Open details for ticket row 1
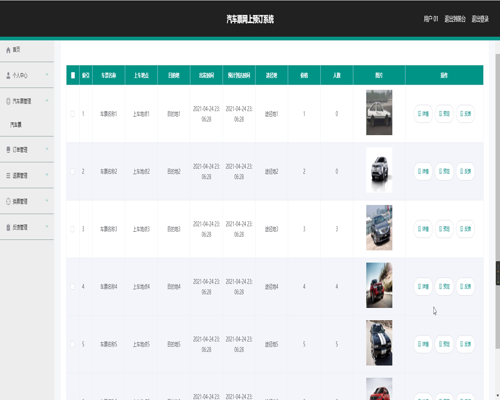Screen dimensions: 500x400 click(x=423, y=114)
